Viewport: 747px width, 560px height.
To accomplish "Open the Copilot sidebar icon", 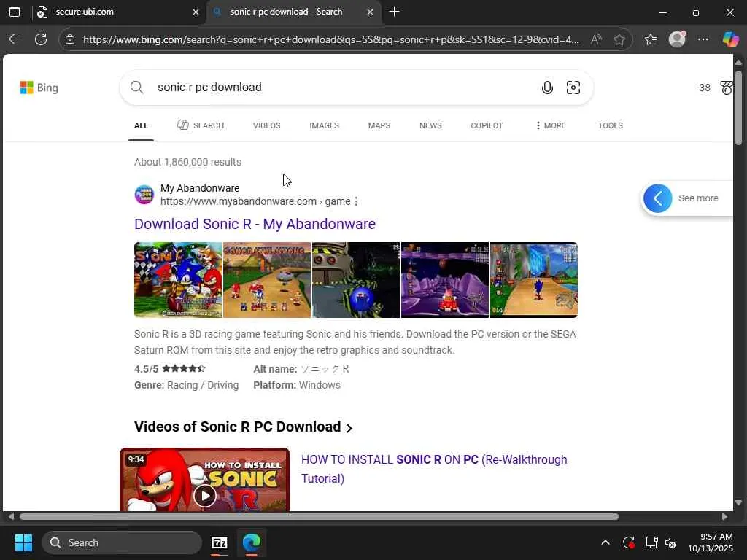I will [x=729, y=39].
